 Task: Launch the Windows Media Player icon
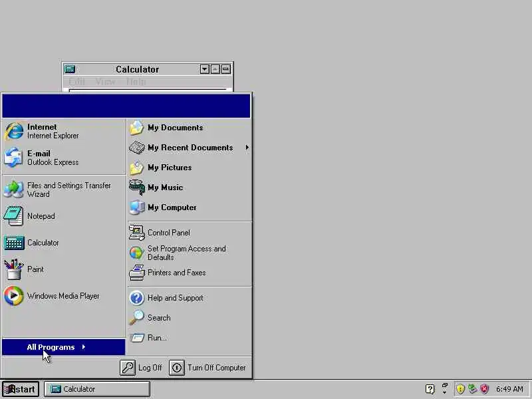[x=13, y=295]
